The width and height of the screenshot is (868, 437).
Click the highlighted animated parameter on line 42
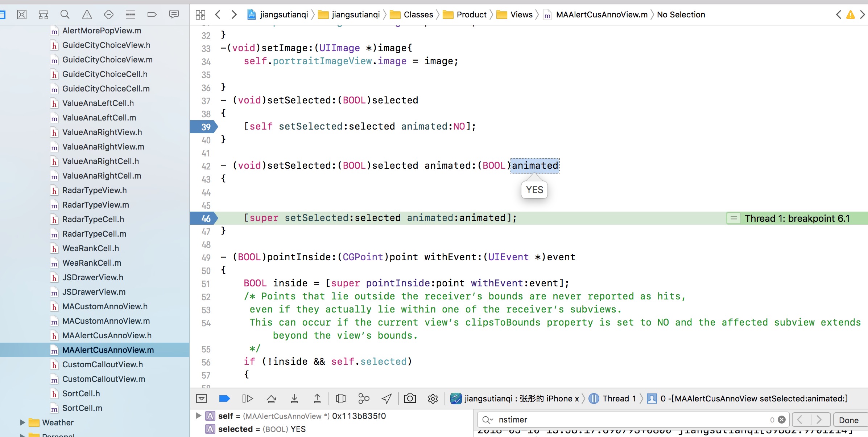click(x=535, y=166)
